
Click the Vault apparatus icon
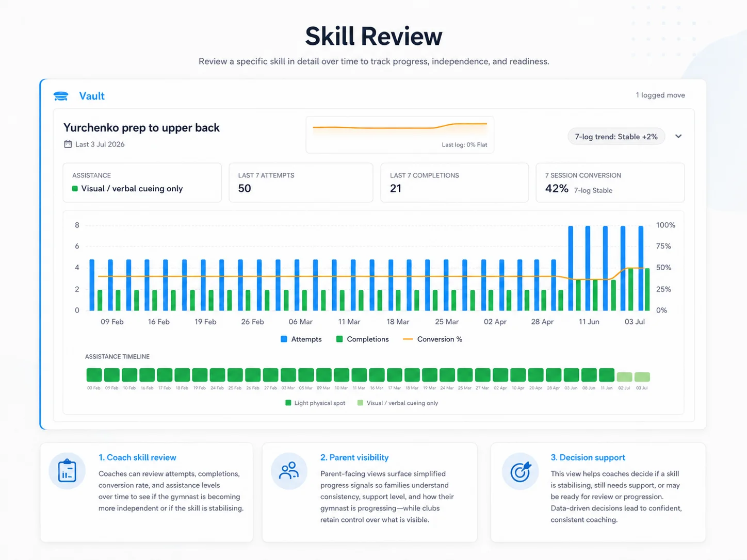pos(61,96)
